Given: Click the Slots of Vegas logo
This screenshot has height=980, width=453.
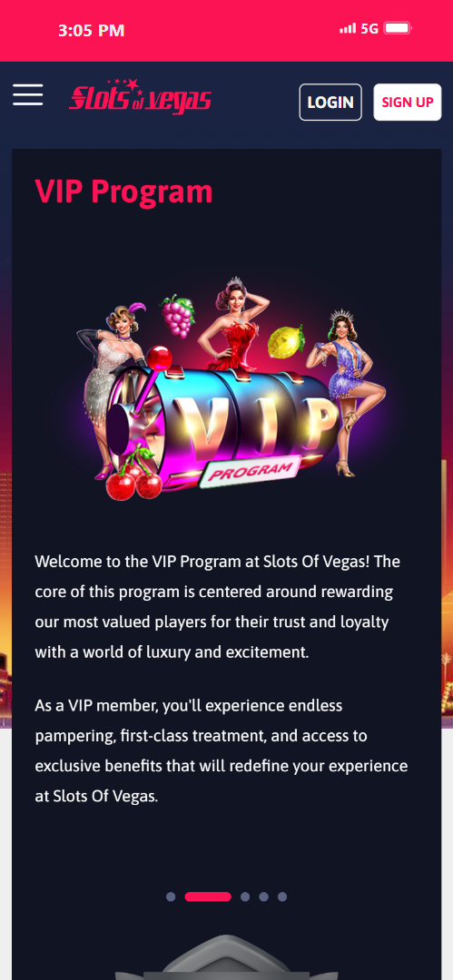Looking at the screenshot, I should tap(140, 97).
